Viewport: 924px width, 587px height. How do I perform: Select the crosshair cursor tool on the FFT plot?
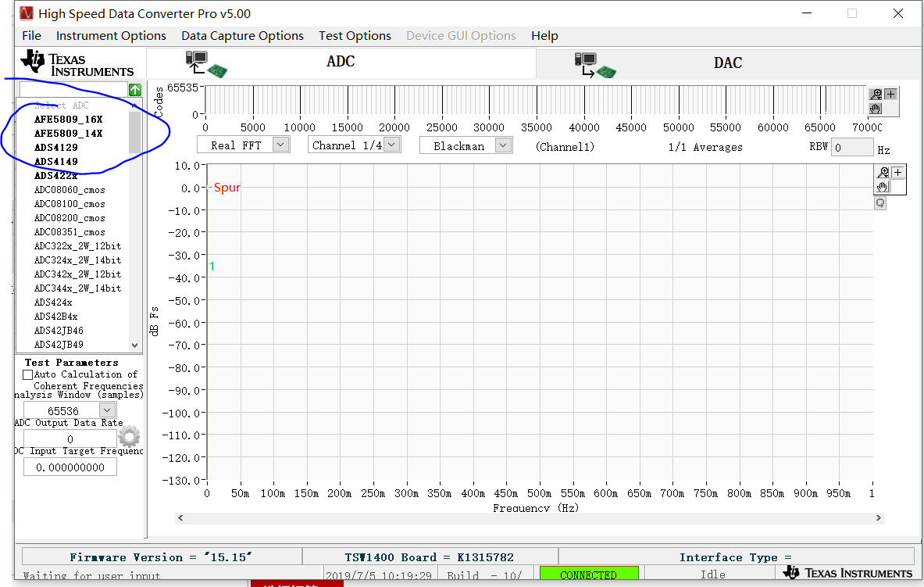point(897,172)
